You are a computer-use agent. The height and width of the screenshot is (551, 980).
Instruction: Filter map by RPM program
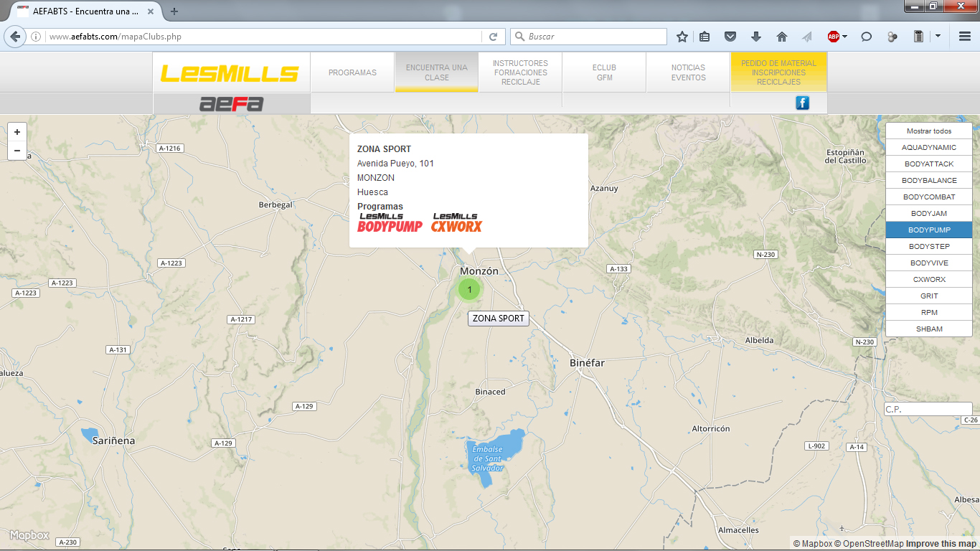click(x=929, y=313)
